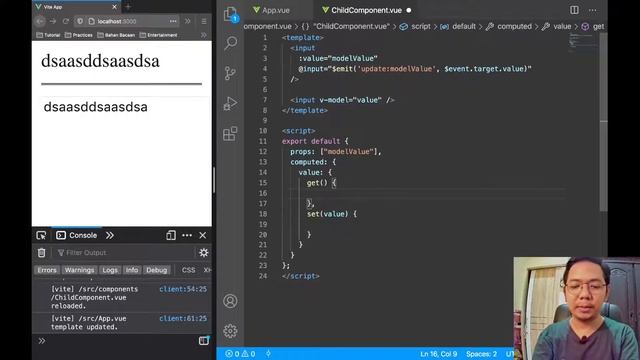Click Spaces: 2 indentation status

pos(482,354)
